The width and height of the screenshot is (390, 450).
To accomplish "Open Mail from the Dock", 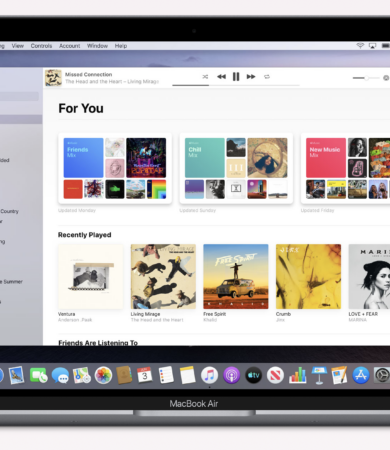I will [16, 376].
